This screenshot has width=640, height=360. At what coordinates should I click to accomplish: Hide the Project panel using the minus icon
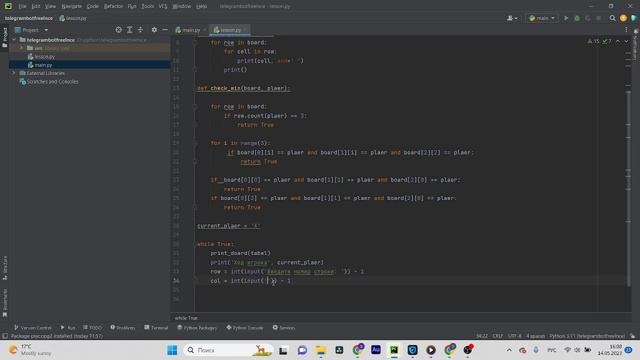(165, 30)
